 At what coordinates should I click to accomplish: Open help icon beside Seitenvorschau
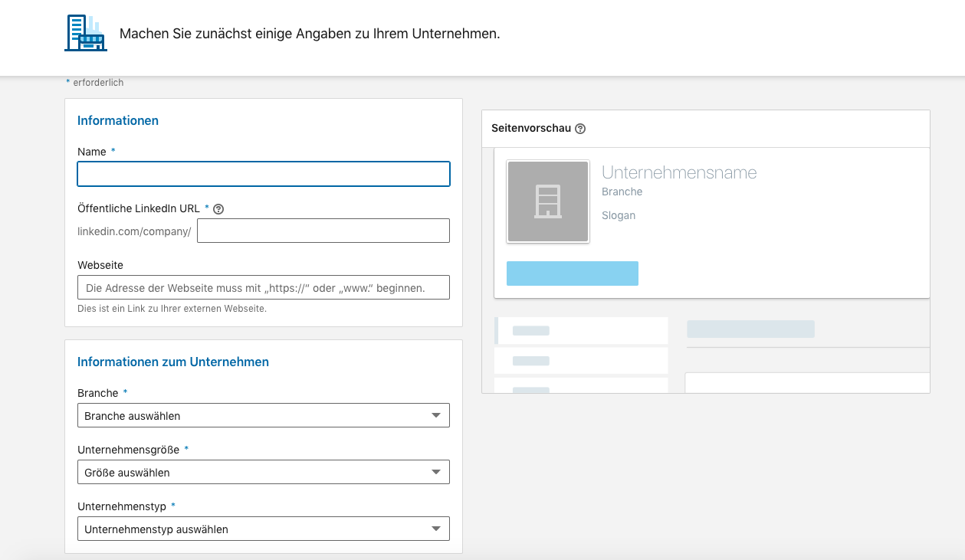click(580, 129)
